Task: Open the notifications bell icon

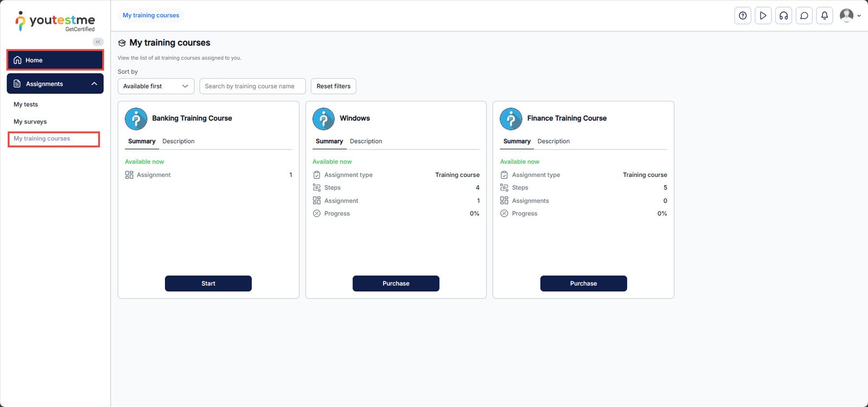Action: pyautogui.click(x=824, y=16)
